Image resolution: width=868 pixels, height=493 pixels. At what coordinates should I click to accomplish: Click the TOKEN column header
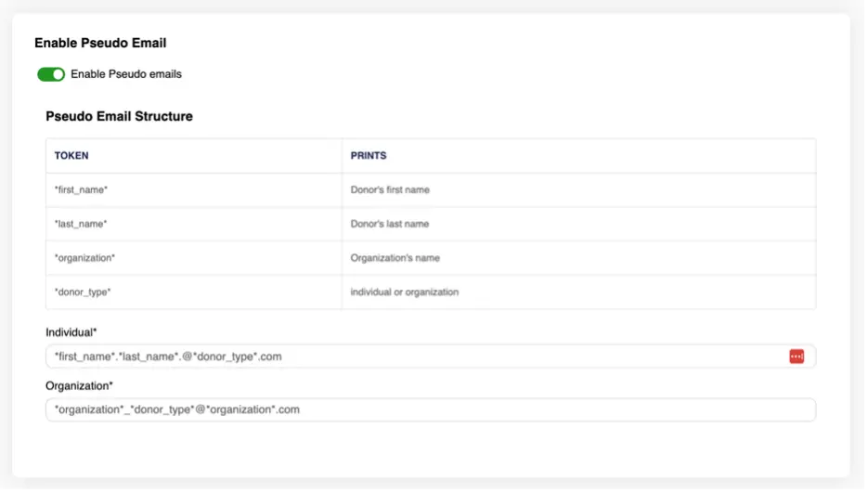(71, 156)
